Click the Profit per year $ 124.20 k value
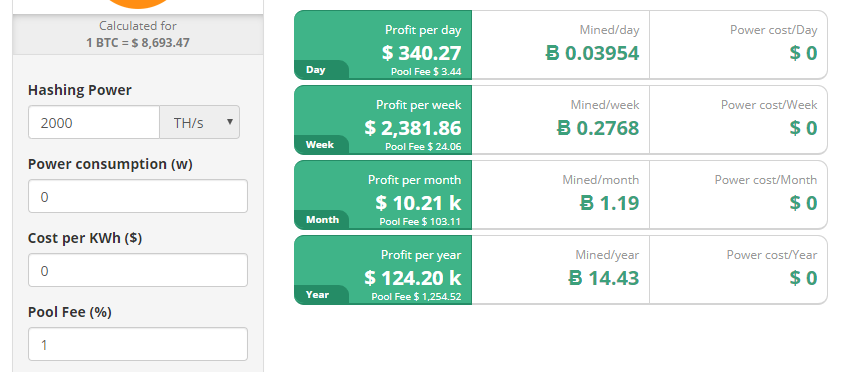The image size is (851, 372). click(412, 278)
